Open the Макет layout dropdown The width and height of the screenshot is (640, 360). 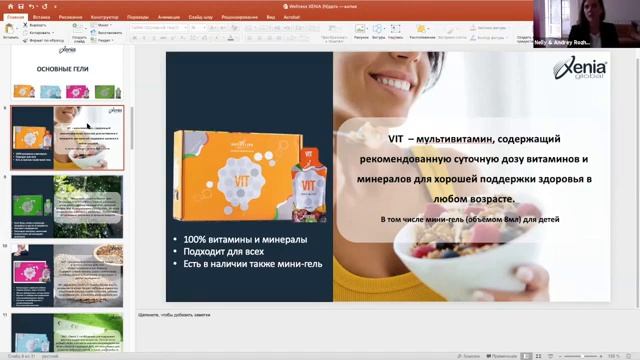pos(101,25)
